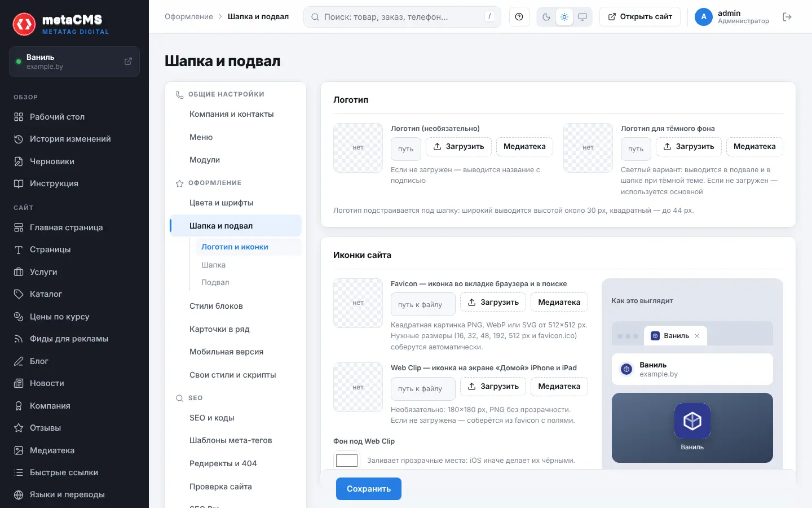
Task: Click the Каталог tag icon
Action: (19, 294)
